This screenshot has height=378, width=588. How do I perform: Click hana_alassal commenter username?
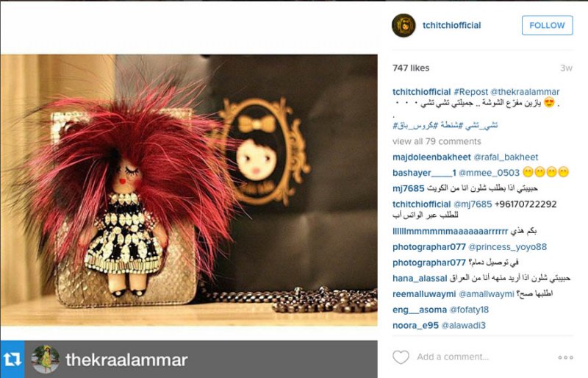[420, 278]
